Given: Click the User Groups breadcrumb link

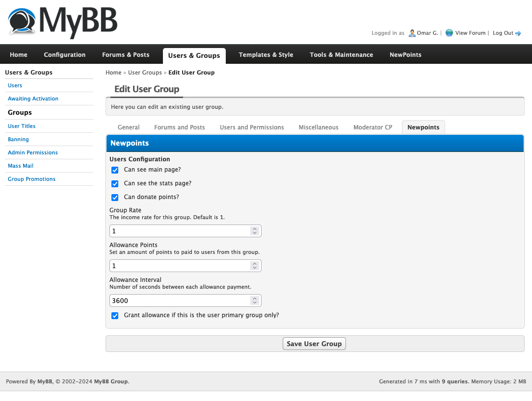Looking at the screenshot, I should click(145, 73).
